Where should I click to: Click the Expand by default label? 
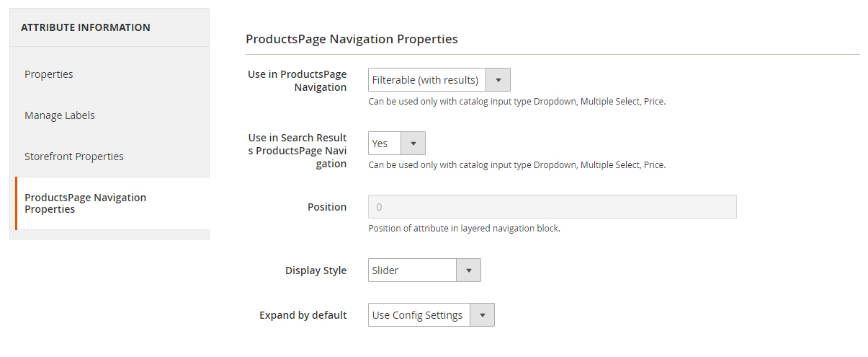(x=303, y=315)
